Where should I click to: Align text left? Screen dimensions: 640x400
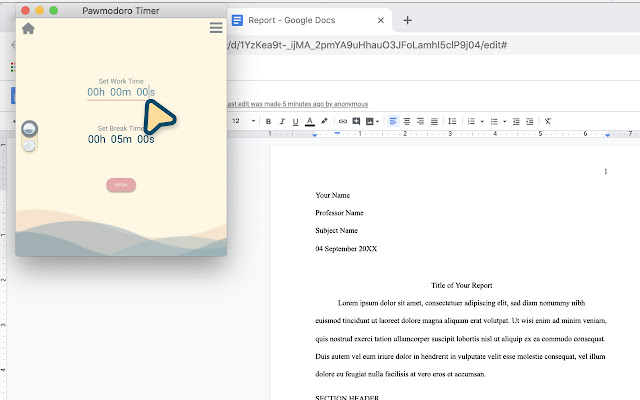pos(393,121)
